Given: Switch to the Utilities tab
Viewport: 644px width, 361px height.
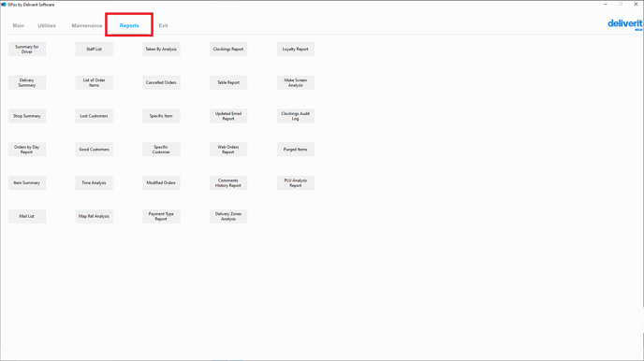Looking at the screenshot, I should click(47, 25).
